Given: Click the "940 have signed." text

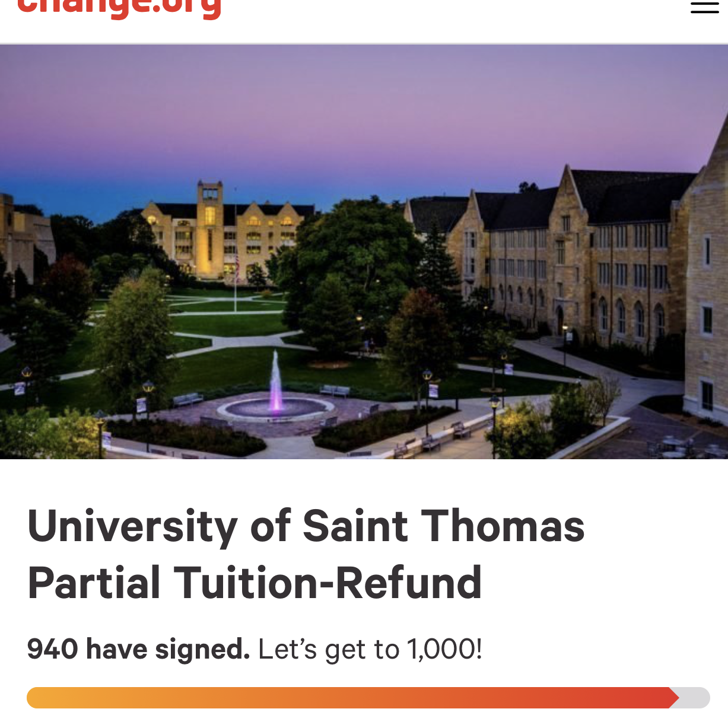Looking at the screenshot, I should tap(138, 649).
